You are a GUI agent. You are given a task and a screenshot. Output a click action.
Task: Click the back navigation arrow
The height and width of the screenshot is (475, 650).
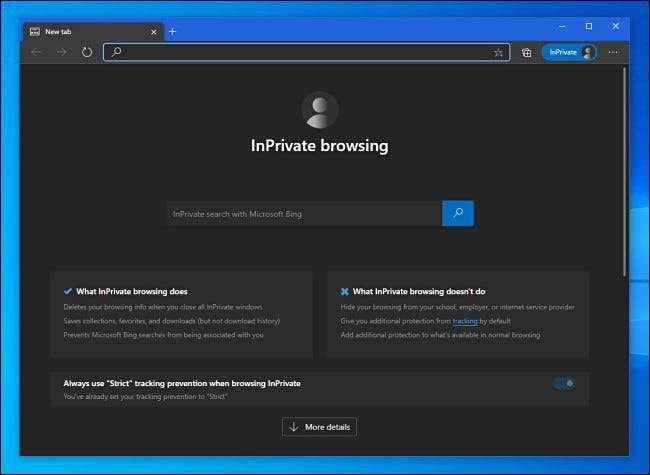37,52
